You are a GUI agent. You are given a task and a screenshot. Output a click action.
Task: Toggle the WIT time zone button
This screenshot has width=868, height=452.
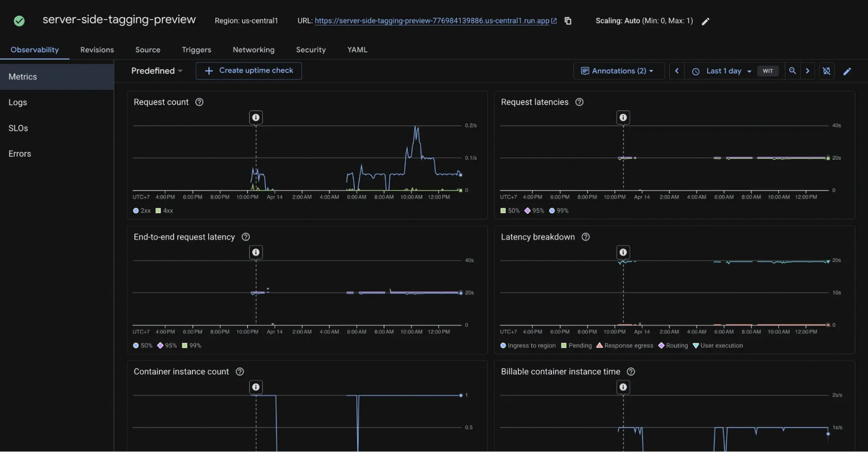point(768,71)
